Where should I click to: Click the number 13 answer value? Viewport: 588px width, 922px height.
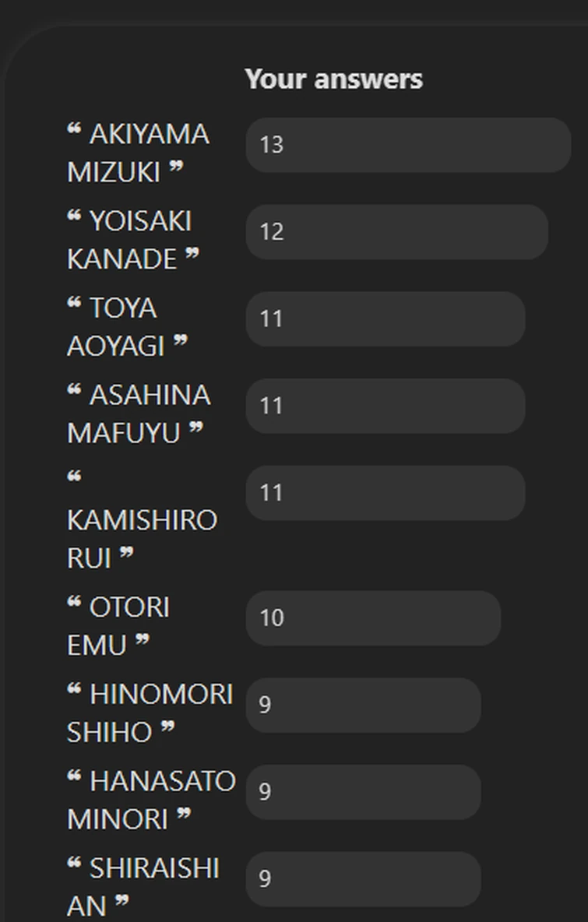(x=272, y=145)
